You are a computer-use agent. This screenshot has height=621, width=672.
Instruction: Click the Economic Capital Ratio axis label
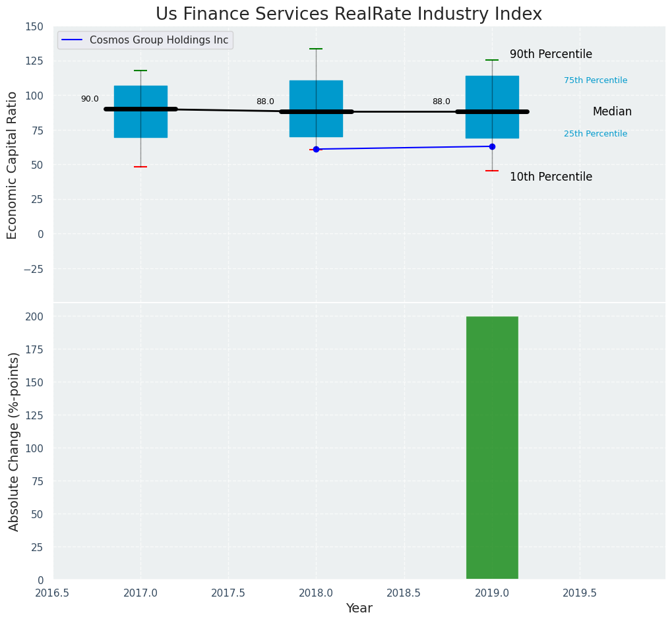point(13,165)
